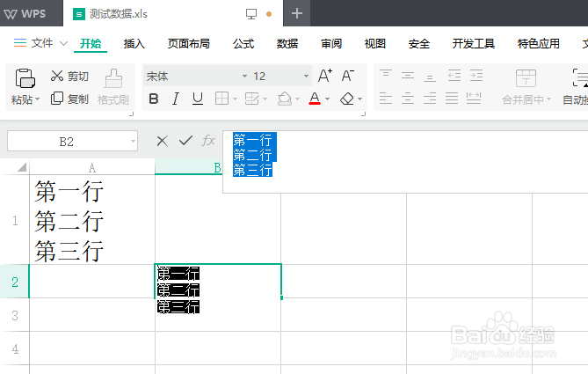The image size is (588, 374).
Task: Apply red font color icon
Action: click(315, 99)
